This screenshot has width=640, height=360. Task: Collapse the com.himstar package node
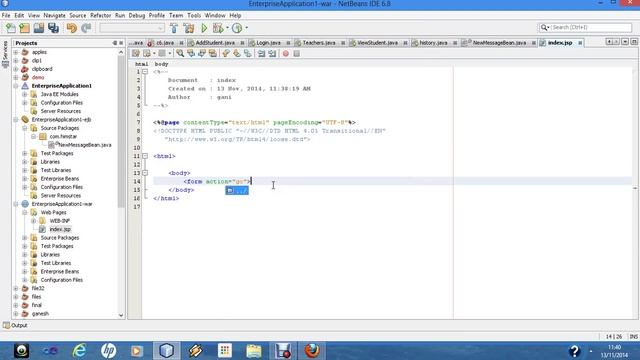[x=34, y=136]
